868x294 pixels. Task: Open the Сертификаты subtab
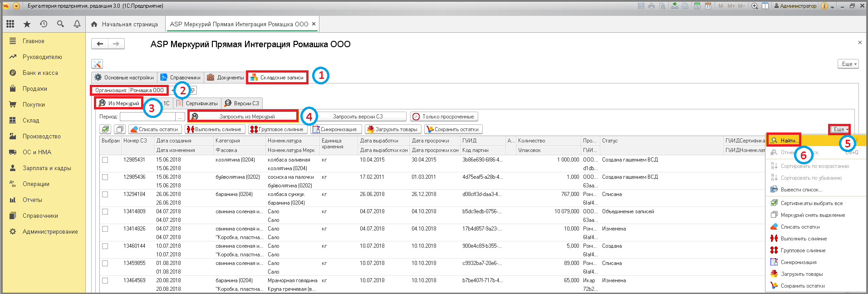(x=198, y=103)
